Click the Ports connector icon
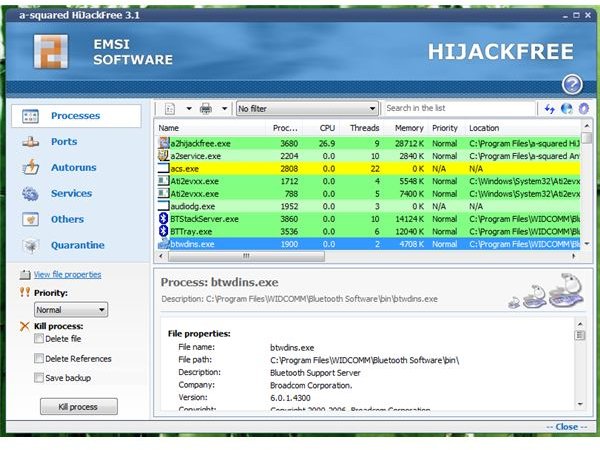The width and height of the screenshot is (600, 450). click(x=30, y=142)
